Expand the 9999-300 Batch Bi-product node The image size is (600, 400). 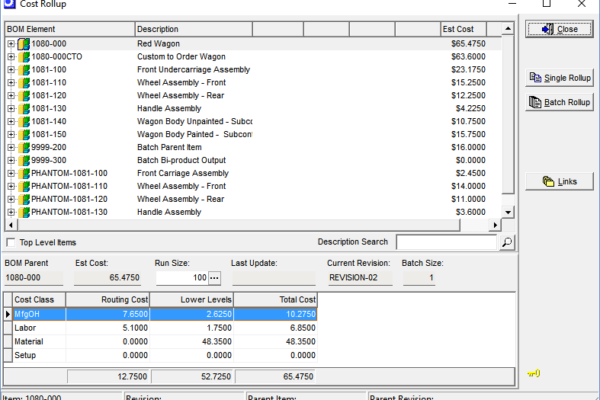(x=11, y=160)
